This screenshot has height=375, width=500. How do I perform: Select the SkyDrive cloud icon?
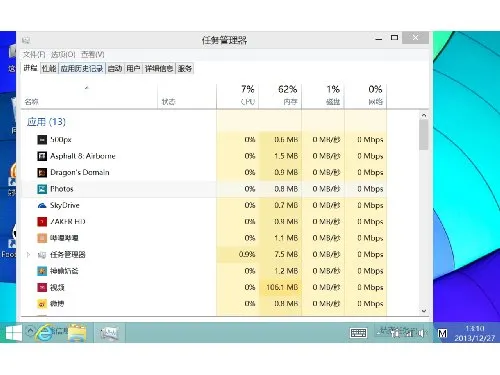(42, 205)
